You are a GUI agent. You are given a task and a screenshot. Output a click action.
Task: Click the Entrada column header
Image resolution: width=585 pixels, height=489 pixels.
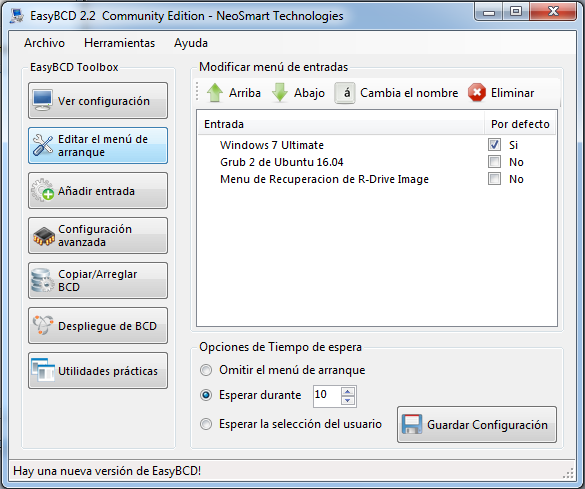tap(341, 124)
